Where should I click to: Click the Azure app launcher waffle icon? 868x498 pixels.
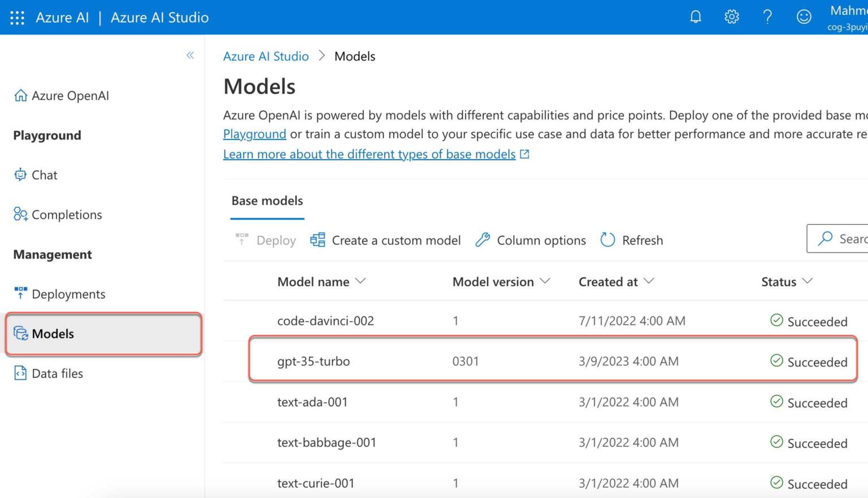click(x=17, y=17)
